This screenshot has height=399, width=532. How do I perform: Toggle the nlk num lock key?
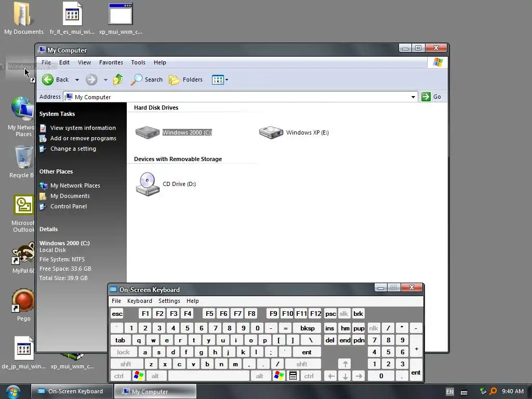point(374,328)
